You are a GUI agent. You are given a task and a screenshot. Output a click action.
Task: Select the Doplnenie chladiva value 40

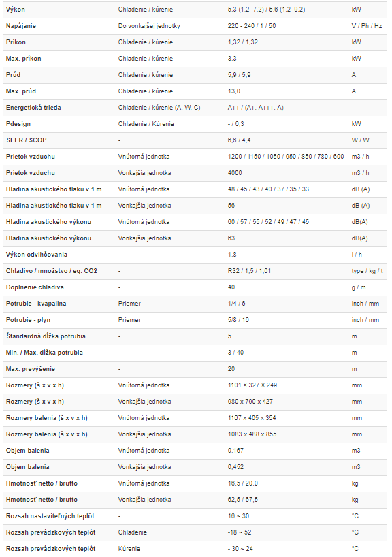click(231, 287)
